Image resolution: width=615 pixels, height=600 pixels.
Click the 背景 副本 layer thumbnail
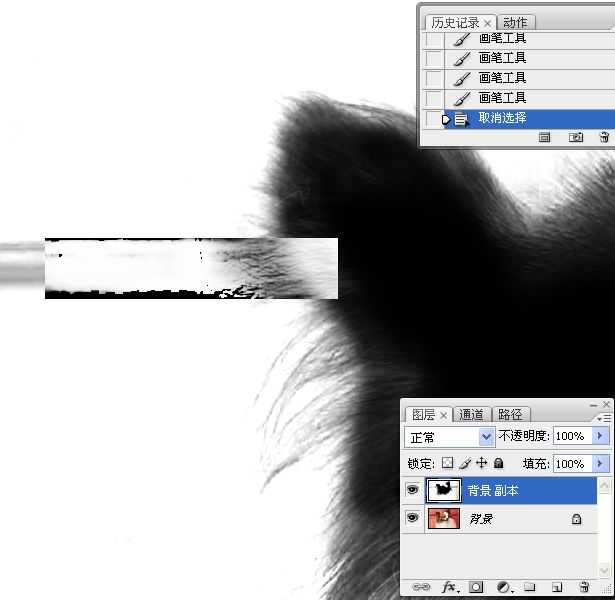[x=444, y=490]
